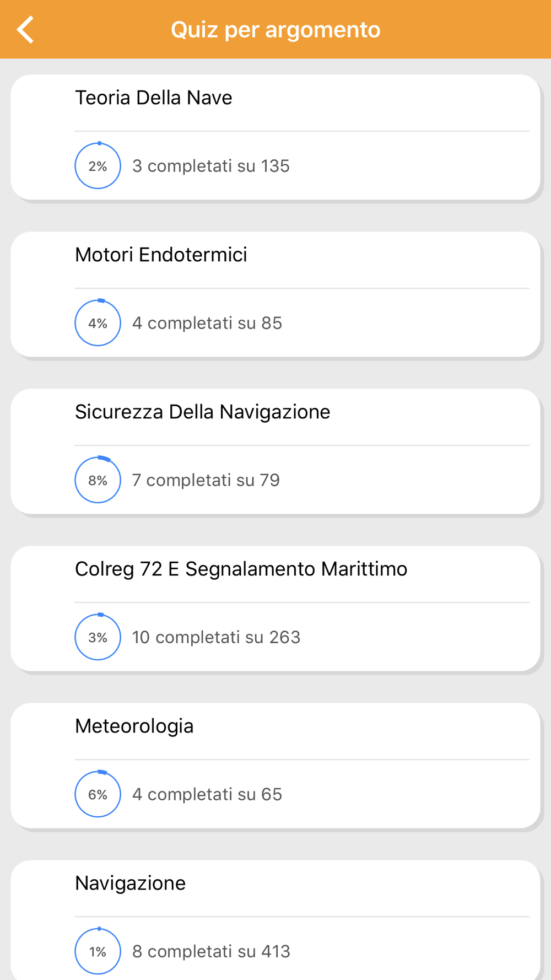The width and height of the screenshot is (551, 980).
Task: Tap the back arrow in header
Action: [25, 29]
